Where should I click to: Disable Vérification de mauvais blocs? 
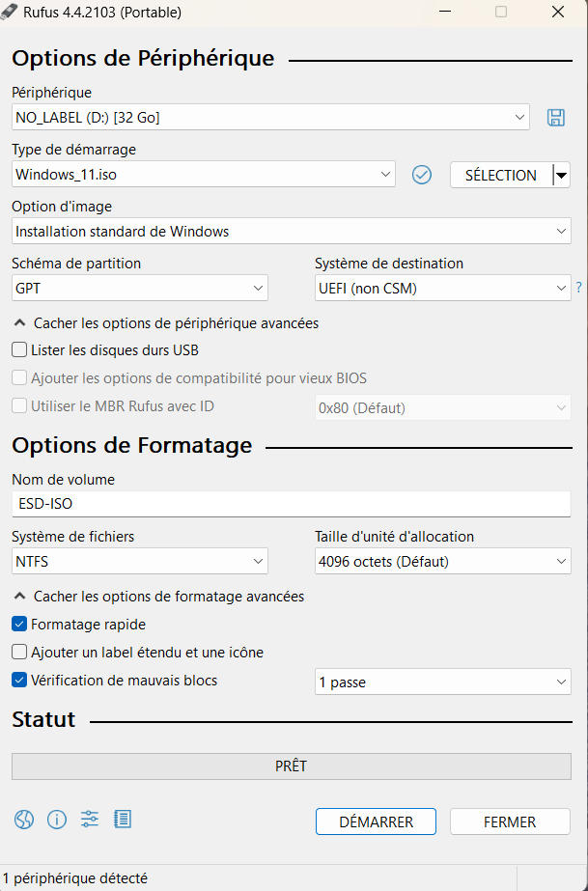point(19,681)
